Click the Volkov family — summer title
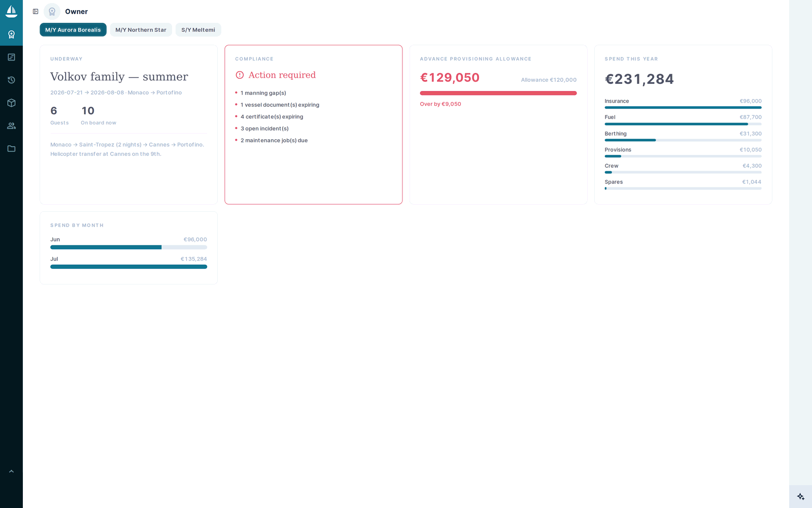This screenshot has width=812, height=508. (x=119, y=77)
